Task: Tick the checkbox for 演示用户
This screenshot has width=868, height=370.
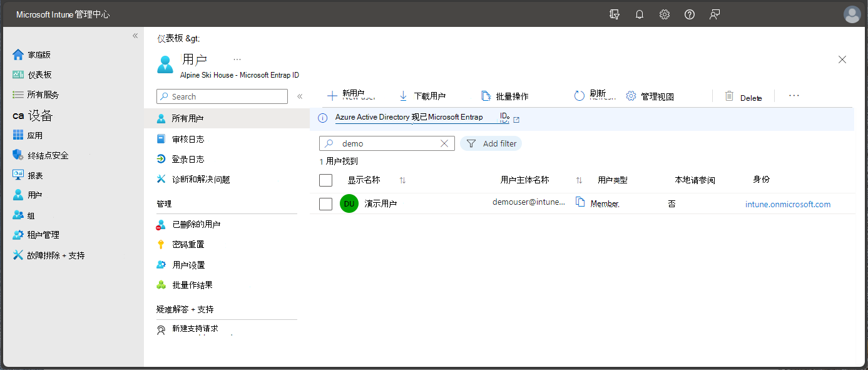Action: click(x=325, y=203)
